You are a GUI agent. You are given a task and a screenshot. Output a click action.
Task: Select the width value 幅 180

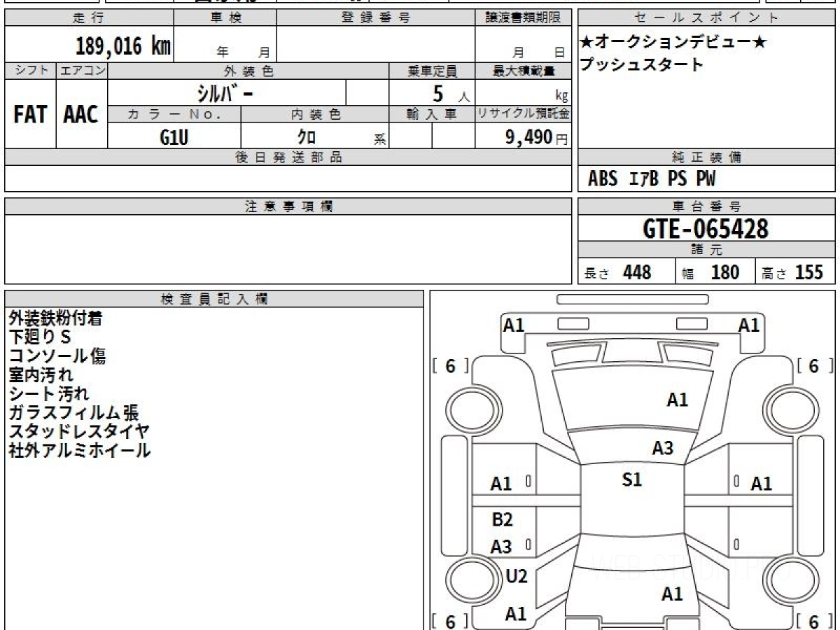click(x=711, y=272)
